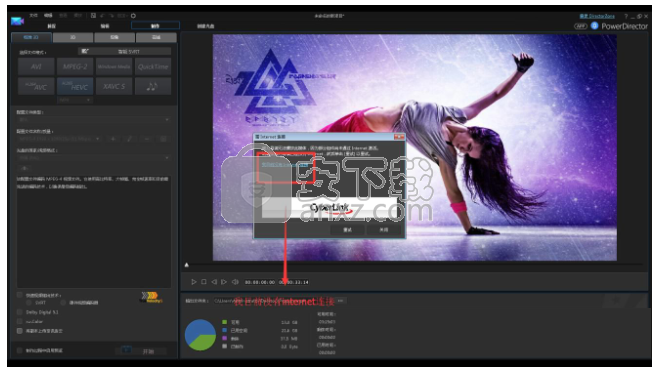Open the country/video format dropdown
Screen dimensions: 659x370
[x=94, y=158]
